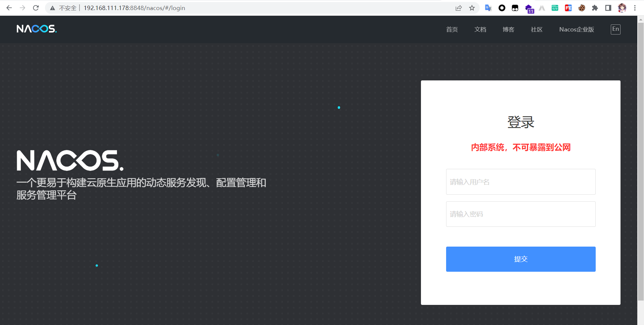Open the 首页 navigation item
The image size is (644, 325).
pos(452,29)
